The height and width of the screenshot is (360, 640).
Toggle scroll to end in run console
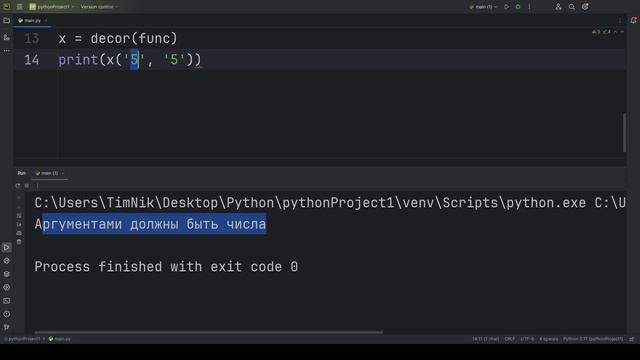[19, 224]
